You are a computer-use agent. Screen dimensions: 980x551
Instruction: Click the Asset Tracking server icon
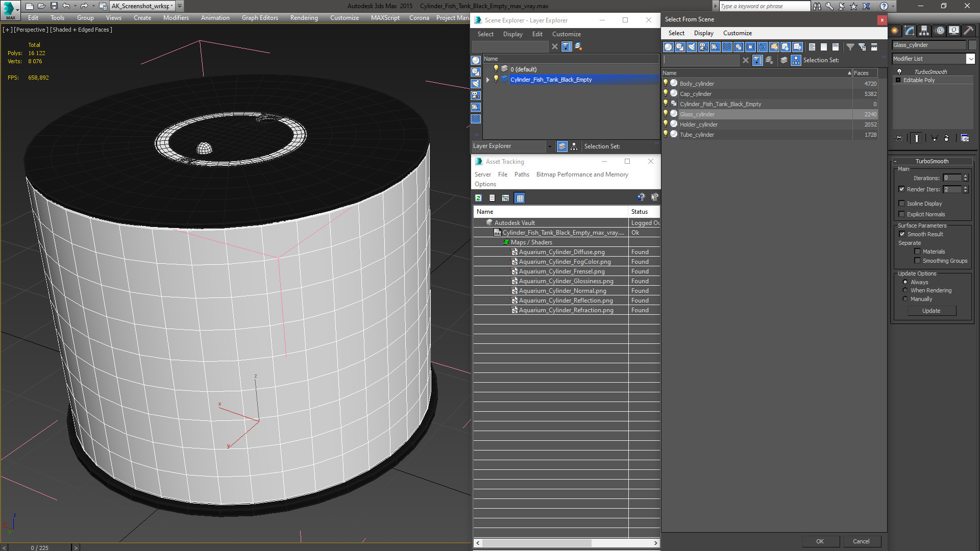(482, 174)
